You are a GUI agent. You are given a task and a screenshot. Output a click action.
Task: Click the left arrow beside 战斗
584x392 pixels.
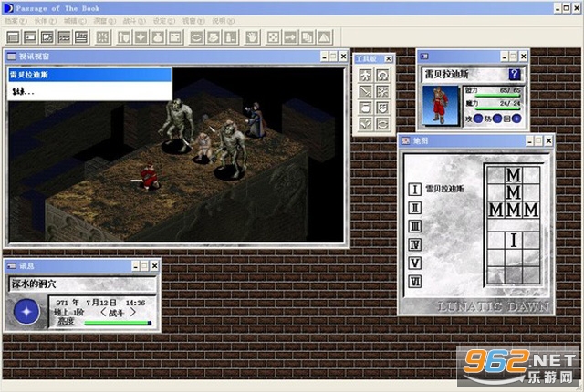[x=103, y=313]
